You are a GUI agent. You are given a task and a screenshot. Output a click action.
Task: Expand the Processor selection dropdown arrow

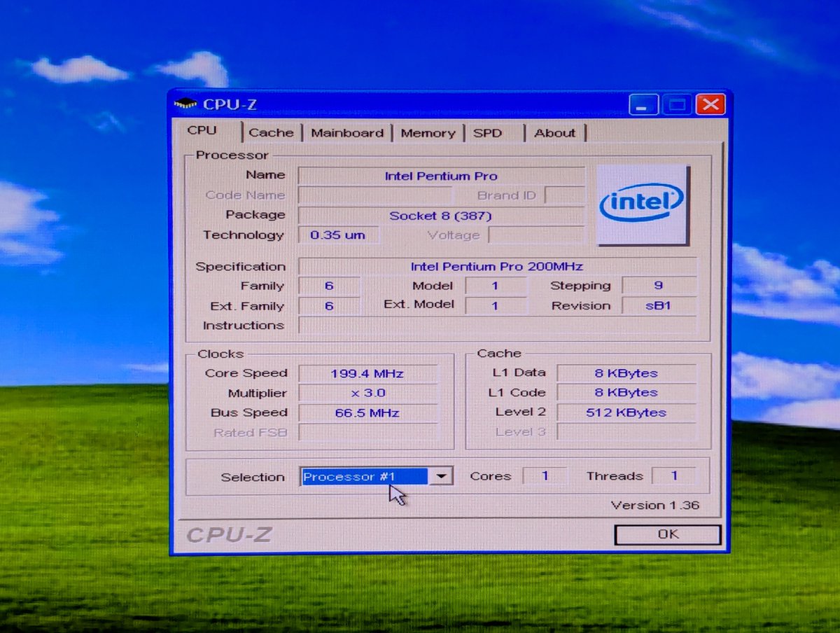(440, 476)
